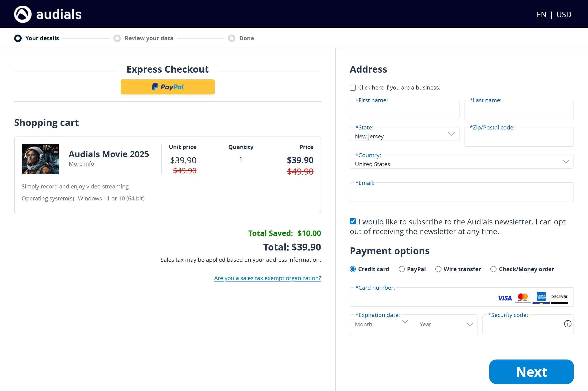Tick the business customer checkbox
Viewport: 588px width, 391px height.
pyautogui.click(x=352, y=87)
